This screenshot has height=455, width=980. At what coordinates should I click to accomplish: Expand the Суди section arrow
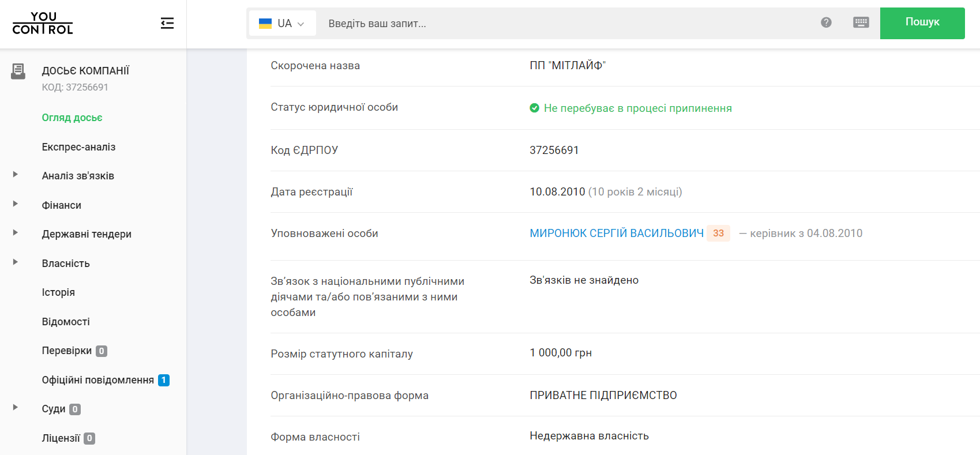(x=16, y=407)
